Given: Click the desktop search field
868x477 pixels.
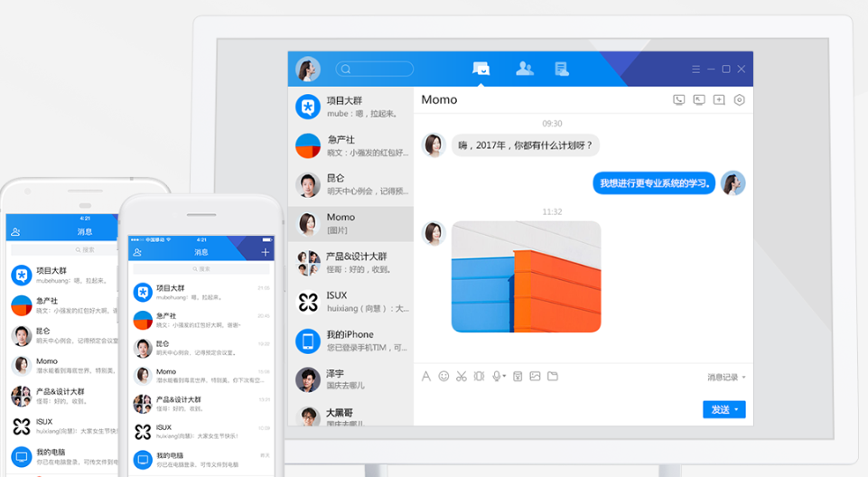Looking at the screenshot, I should (375, 69).
